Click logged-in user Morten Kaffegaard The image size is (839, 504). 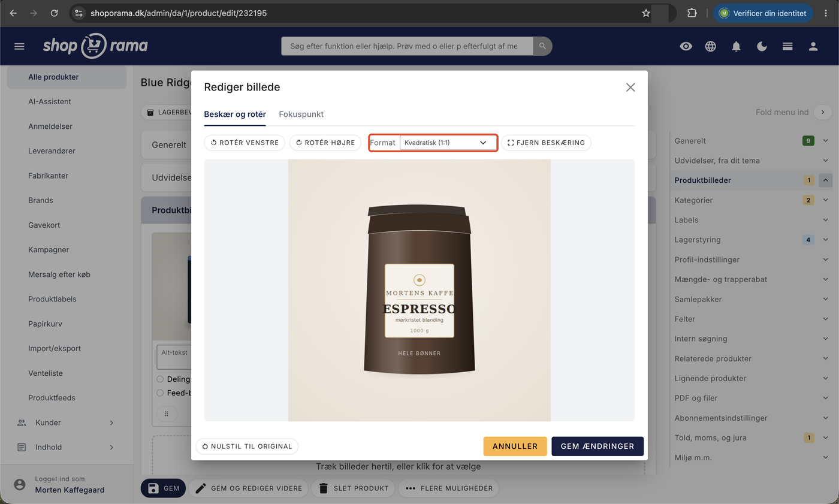(70, 490)
